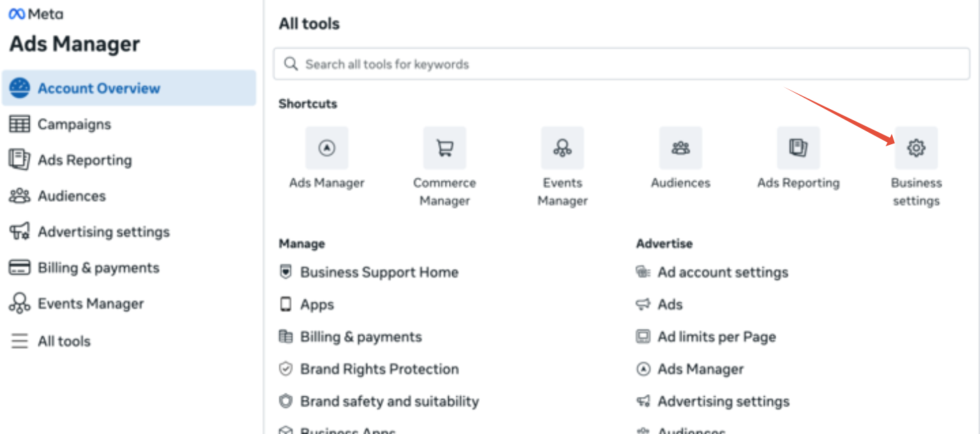Open Brand safety and suitability link
This screenshot has height=434, width=980.
pos(390,401)
